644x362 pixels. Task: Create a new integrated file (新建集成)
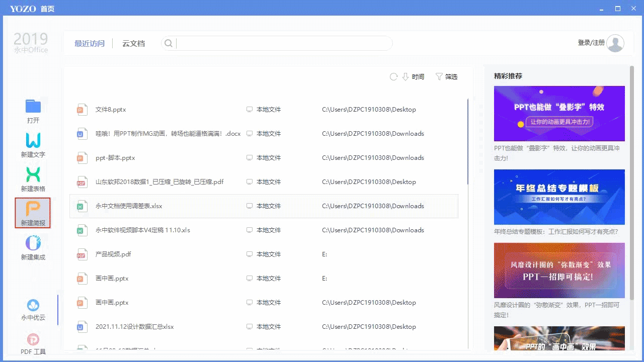(x=33, y=248)
